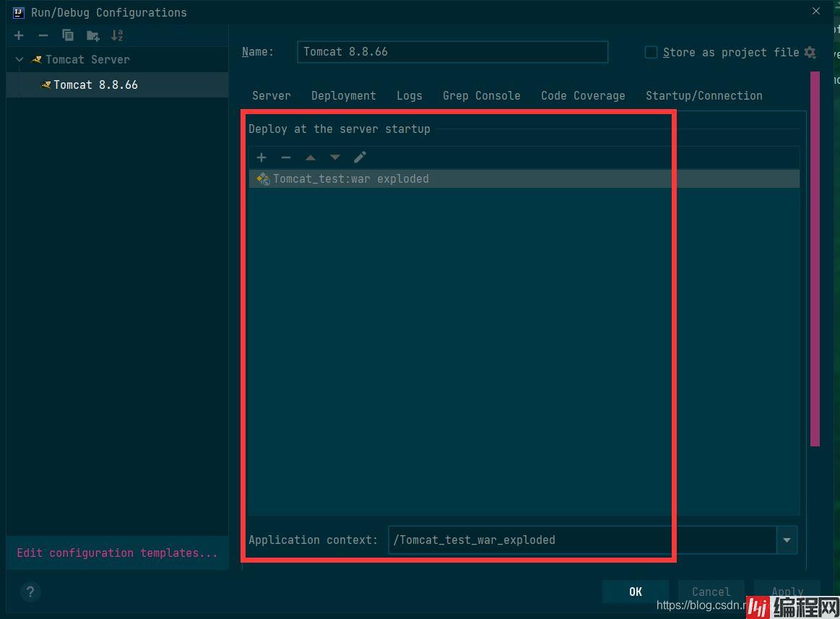Screen dimensions: 840x619
Task: Open Store as project file gear settings
Action: coord(810,52)
